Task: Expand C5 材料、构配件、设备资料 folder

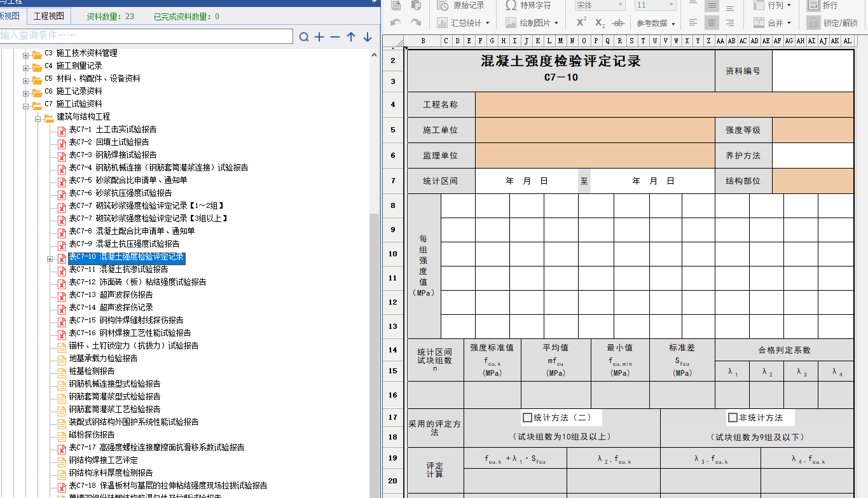Action: click(x=26, y=80)
